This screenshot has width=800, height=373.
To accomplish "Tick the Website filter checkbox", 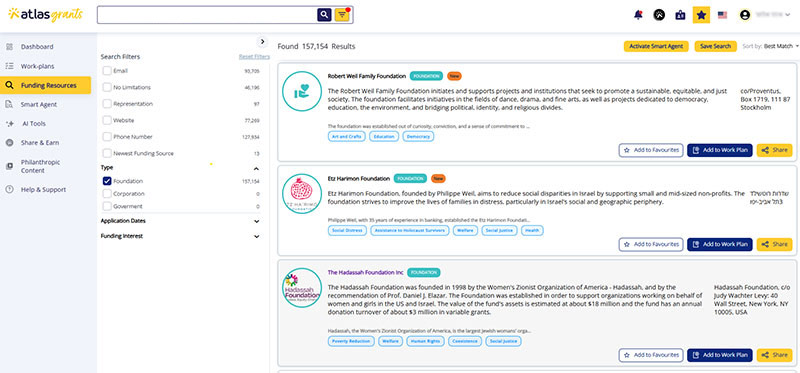I will 107,120.
